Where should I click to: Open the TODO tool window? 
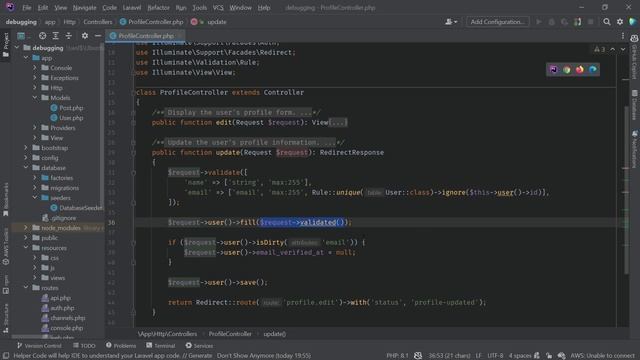coord(84,346)
